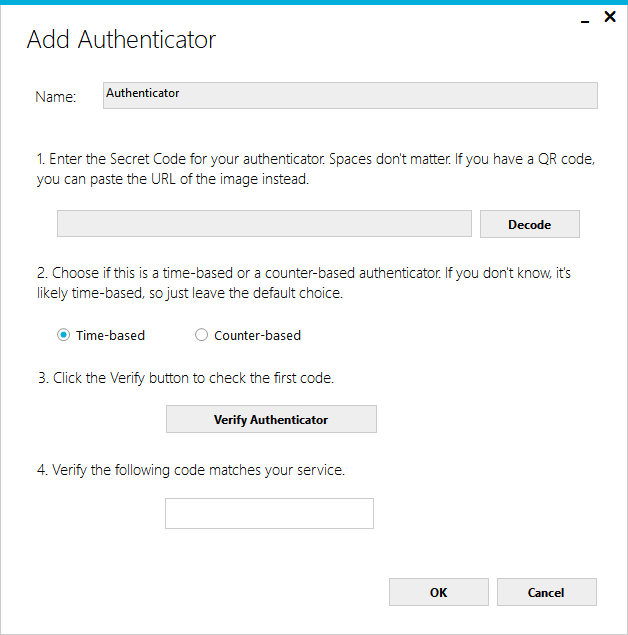Minimize the Add Authenticator window
Viewport: 628px width, 635px height.
coord(585,18)
